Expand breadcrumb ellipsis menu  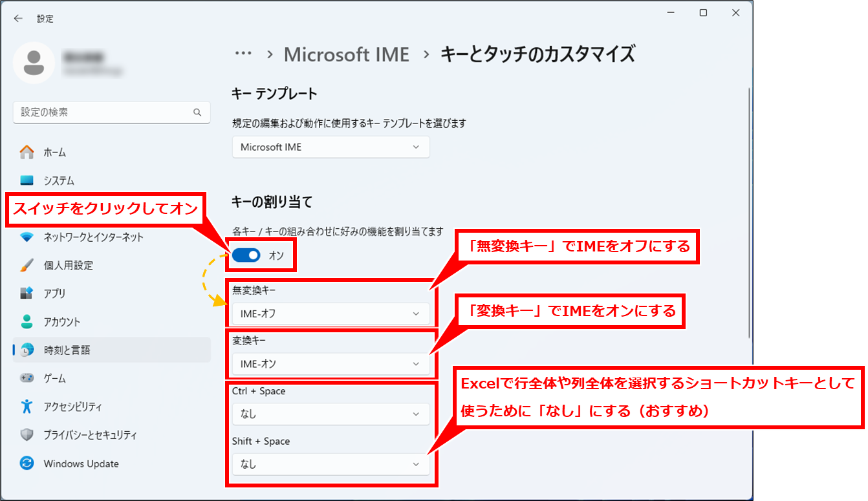(x=243, y=55)
